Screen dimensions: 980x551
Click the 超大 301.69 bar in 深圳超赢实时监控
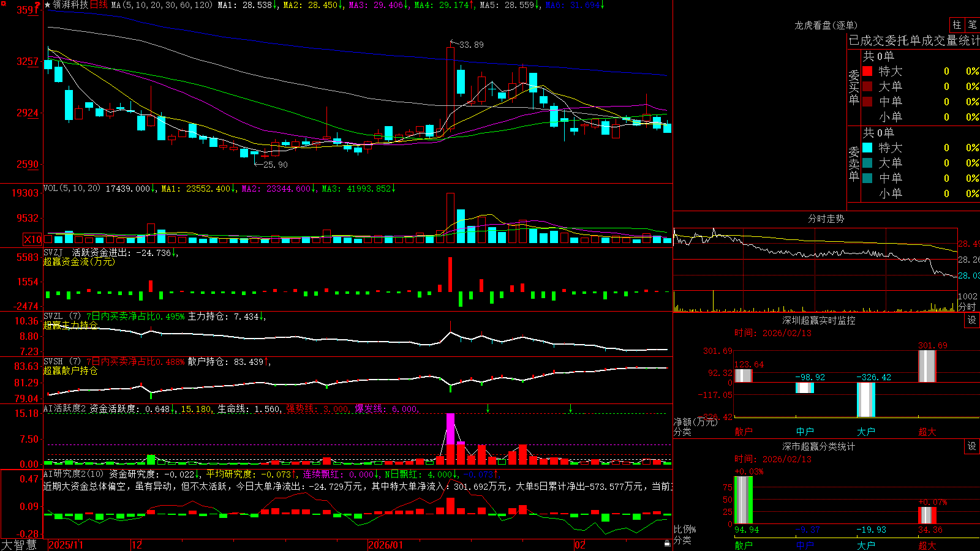[927, 366]
